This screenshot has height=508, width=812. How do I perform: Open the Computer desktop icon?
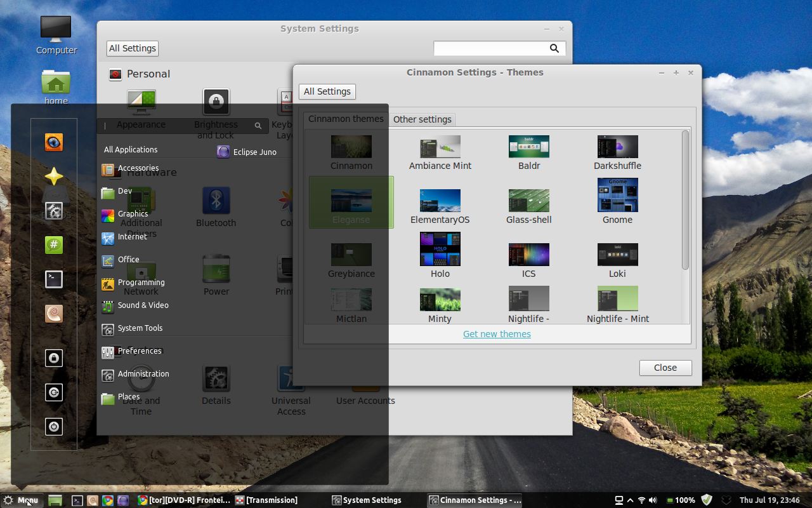(56, 35)
